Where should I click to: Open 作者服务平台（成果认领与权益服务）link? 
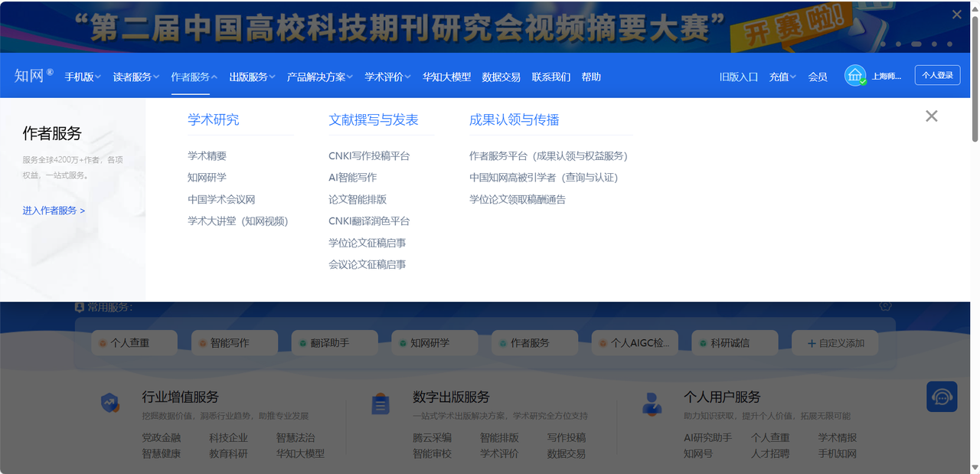pyautogui.click(x=548, y=155)
